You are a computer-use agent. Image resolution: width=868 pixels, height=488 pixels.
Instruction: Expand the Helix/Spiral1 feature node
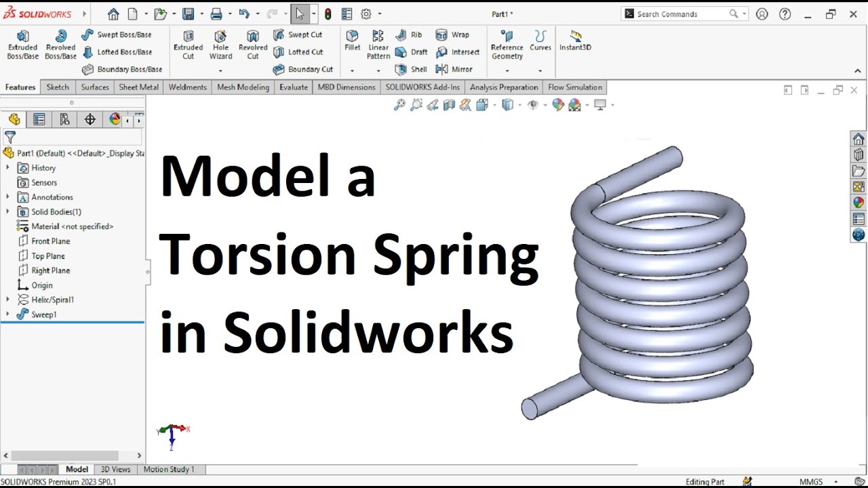tap(8, 299)
